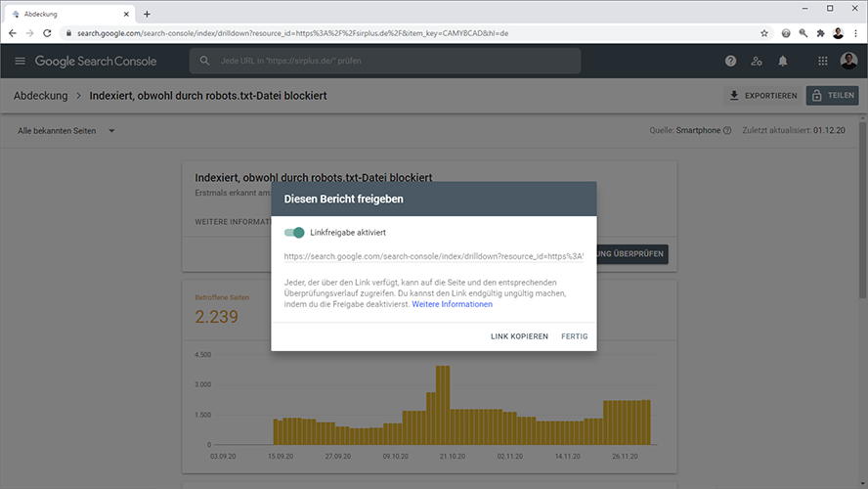
Task: Open a new browser tab
Action: 147,14
